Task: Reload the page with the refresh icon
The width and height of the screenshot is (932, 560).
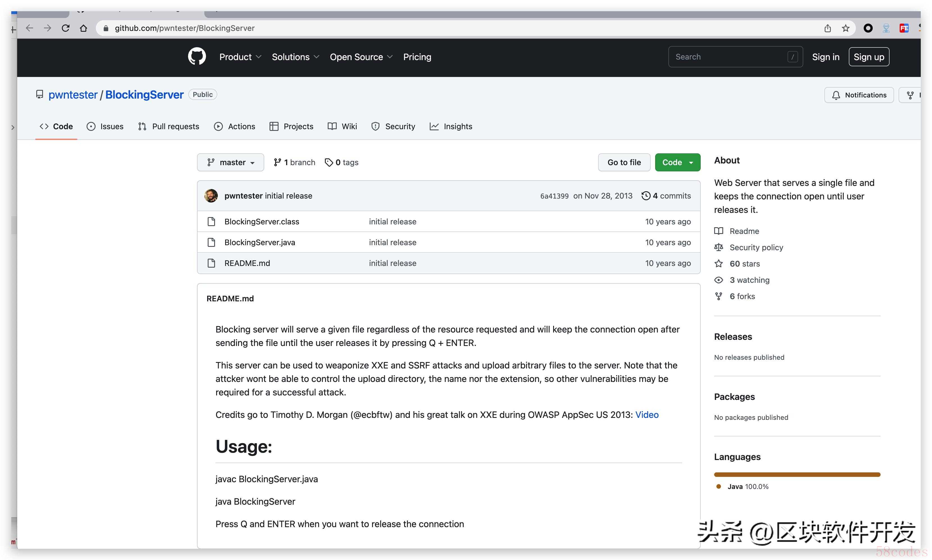Action: click(x=66, y=28)
